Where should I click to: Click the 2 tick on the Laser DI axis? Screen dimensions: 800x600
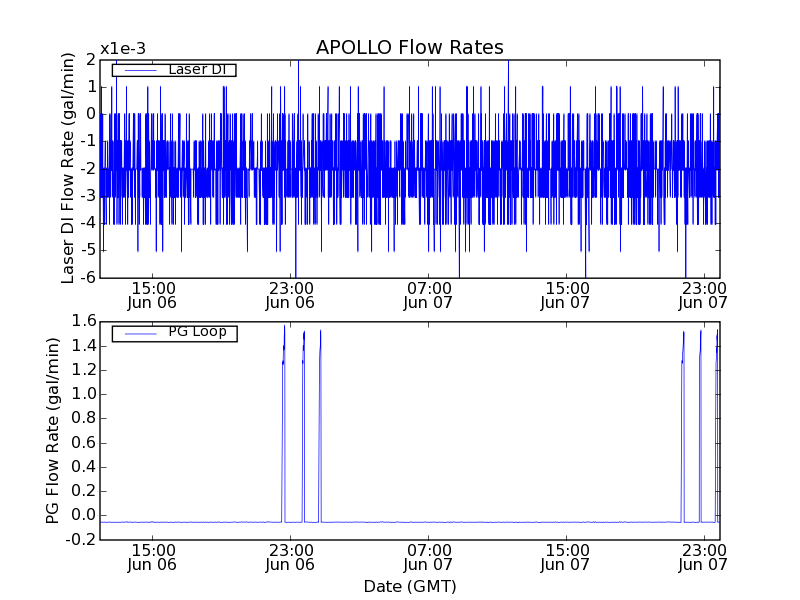91,60
